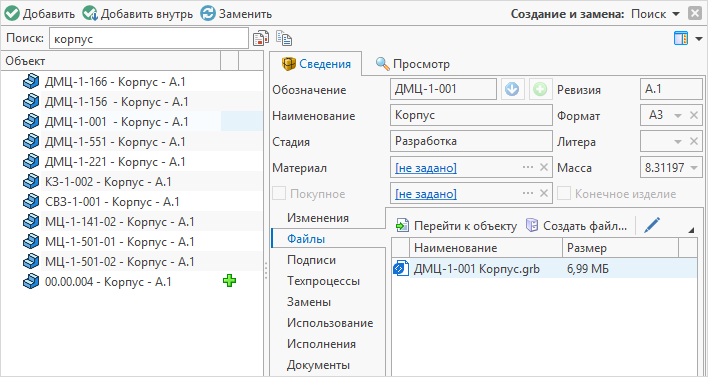Click the Поиск input field containing корпус
Image resolution: width=708 pixels, height=377 pixels.
[149, 38]
